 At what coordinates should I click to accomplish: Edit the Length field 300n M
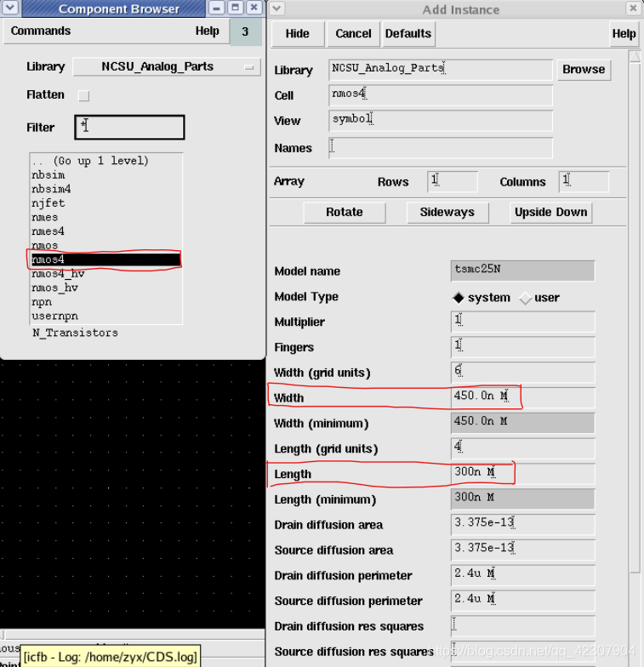522,474
